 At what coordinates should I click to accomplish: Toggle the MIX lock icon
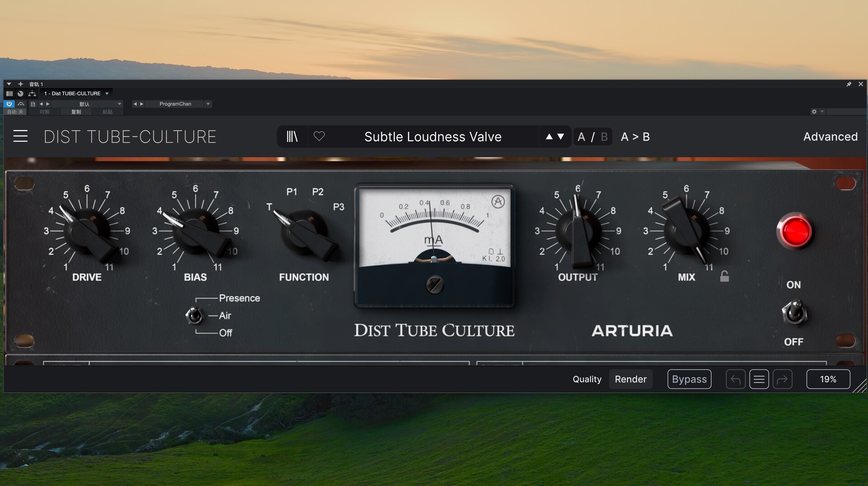[x=724, y=276]
